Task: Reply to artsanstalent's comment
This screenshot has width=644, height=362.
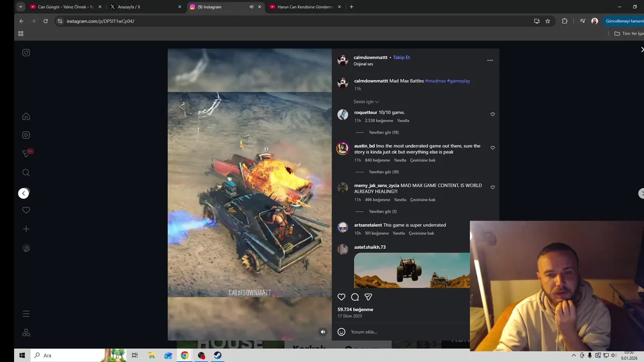Action: coord(398,233)
